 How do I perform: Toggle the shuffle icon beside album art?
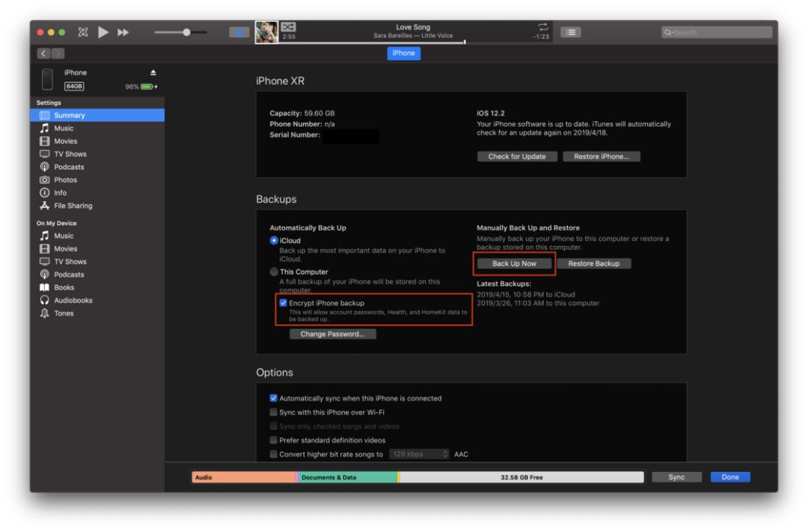[x=288, y=27]
